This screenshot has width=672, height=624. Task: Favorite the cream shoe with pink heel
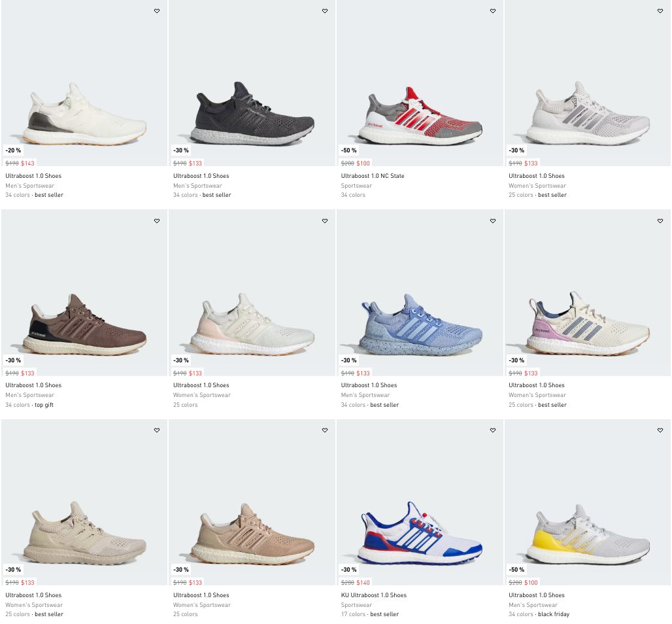tap(325, 221)
